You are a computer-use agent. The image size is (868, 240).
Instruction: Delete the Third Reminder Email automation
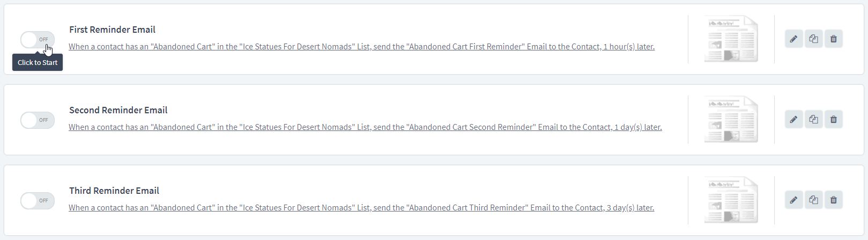833,200
